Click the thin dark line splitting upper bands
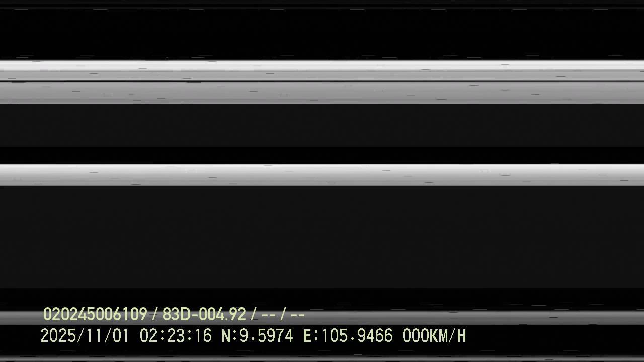 (x=322, y=81)
